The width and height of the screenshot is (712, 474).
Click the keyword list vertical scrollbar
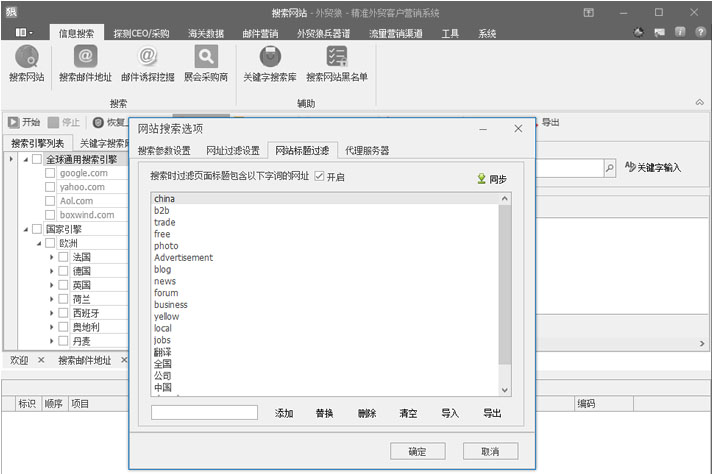tap(504, 290)
